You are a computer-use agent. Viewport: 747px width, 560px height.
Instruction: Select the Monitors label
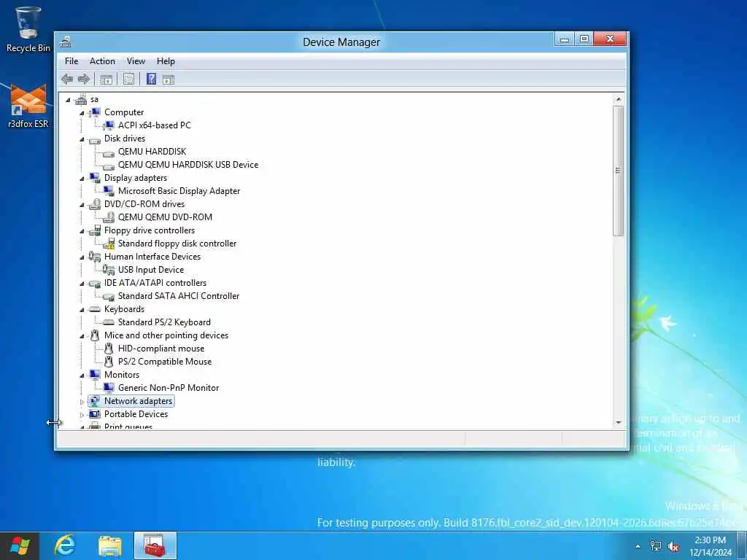(122, 375)
